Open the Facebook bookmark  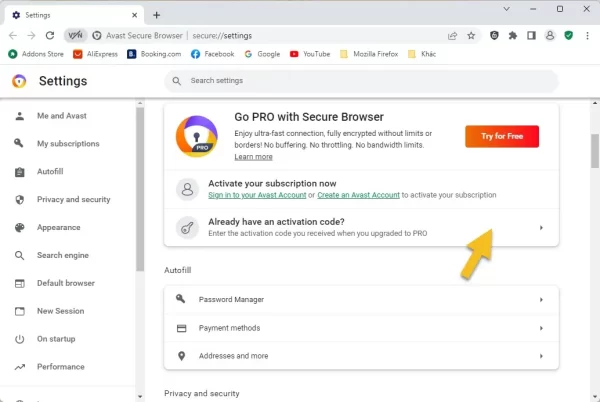pyautogui.click(x=212, y=54)
